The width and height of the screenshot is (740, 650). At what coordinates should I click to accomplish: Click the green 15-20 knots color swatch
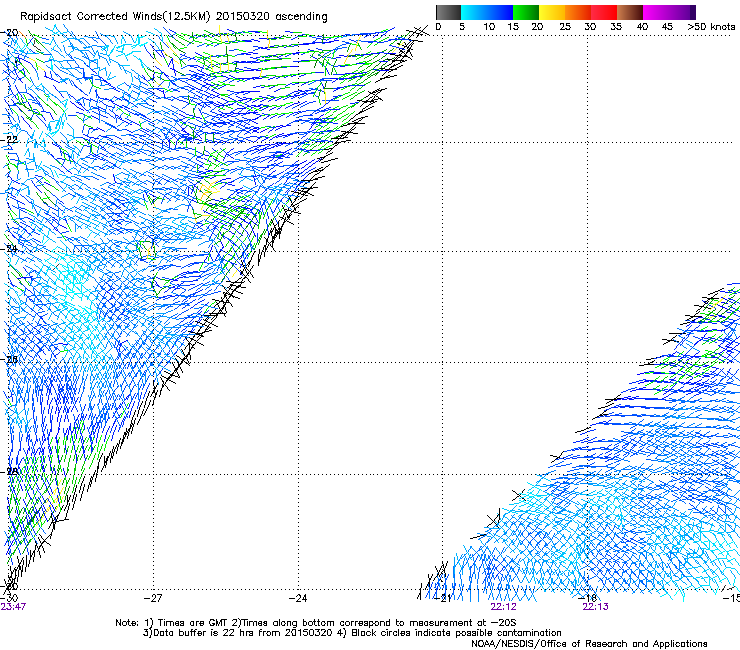click(526, 12)
